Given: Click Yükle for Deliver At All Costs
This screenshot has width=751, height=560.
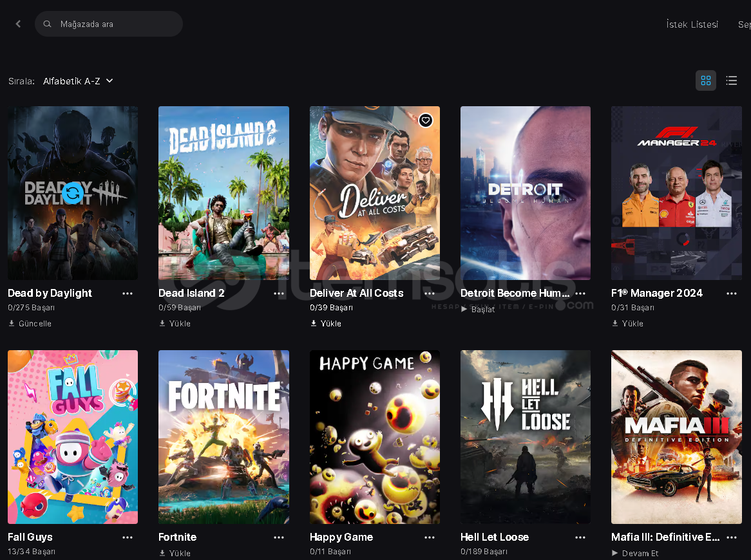Looking at the screenshot, I should 326,324.
